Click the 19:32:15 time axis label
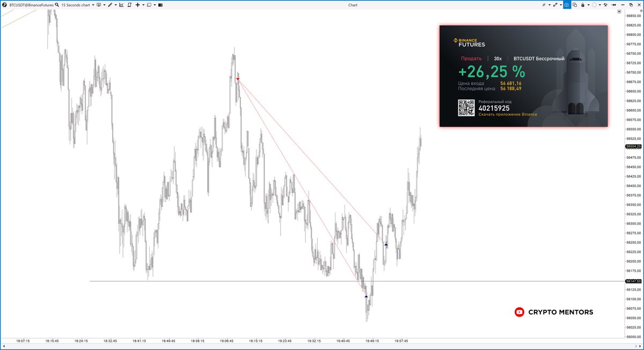Screen dimensions: 644x350 pyautogui.click(x=314, y=340)
